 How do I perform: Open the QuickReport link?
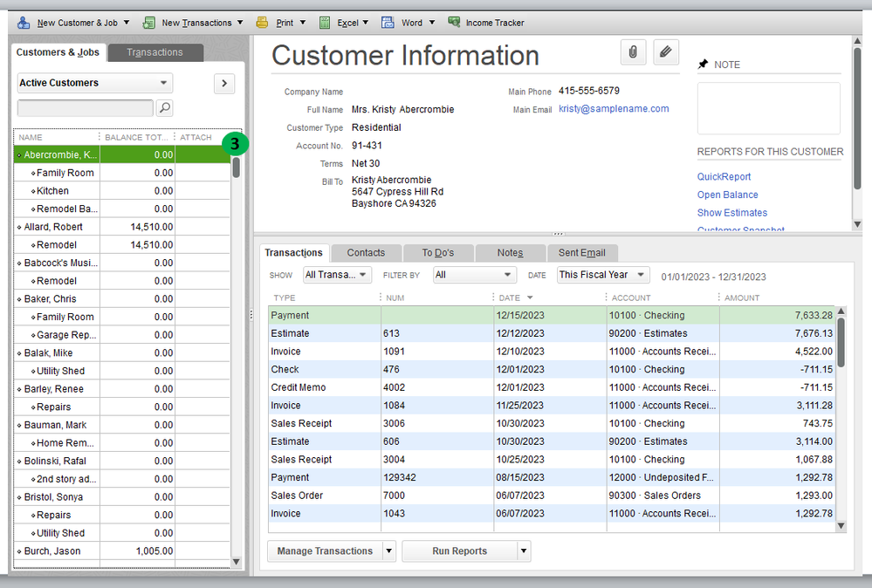coord(724,177)
